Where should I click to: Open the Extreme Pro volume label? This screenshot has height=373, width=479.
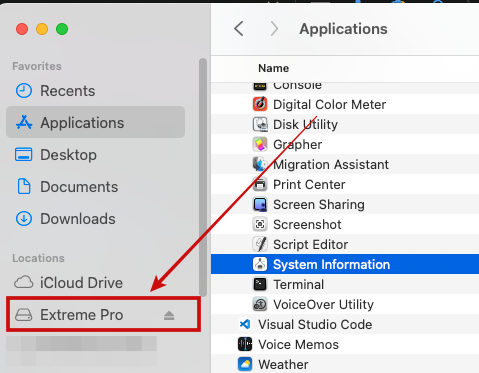[82, 315]
